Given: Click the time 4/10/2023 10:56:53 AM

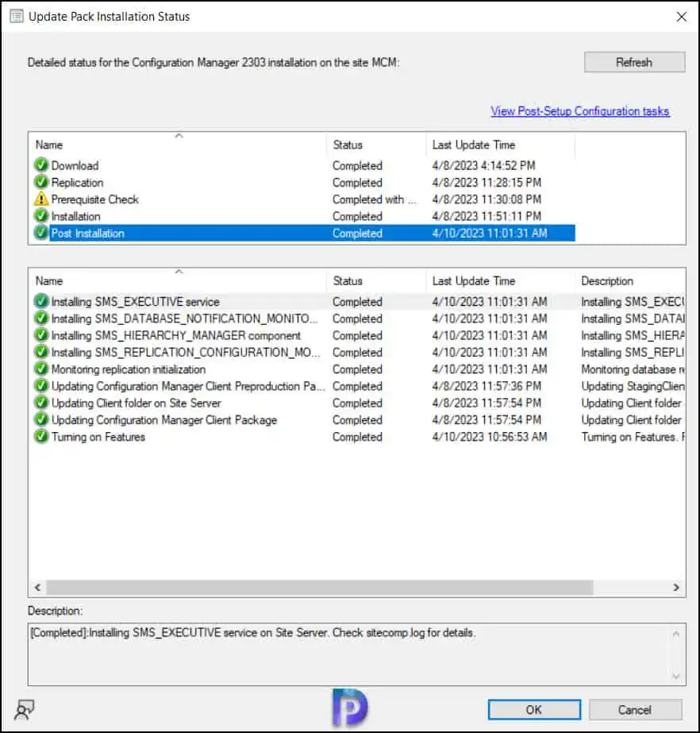Looking at the screenshot, I should (489, 437).
